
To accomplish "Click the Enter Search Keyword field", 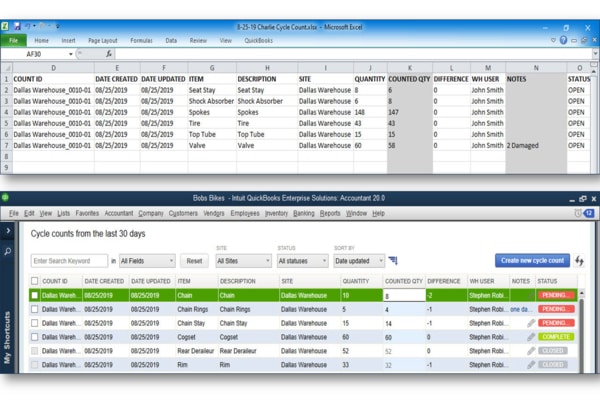I will [x=69, y=261].
